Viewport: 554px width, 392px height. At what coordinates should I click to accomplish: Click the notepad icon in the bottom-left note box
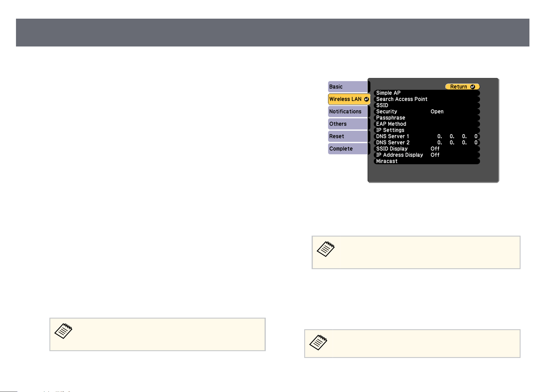63,331
